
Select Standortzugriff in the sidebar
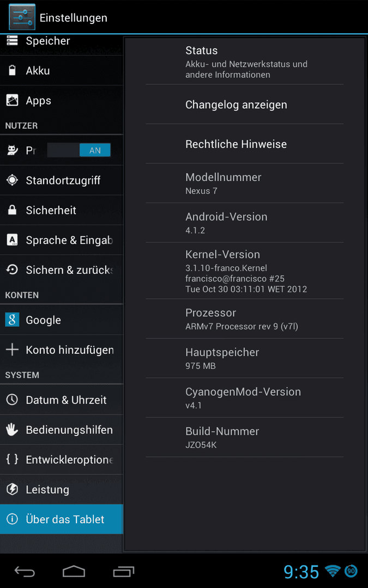tap(62, 180)
